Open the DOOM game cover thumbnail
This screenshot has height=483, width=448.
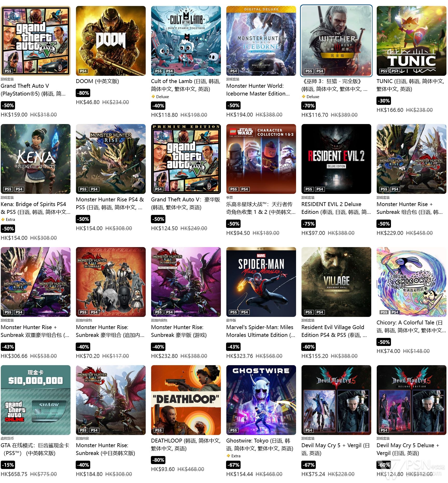[111, 41]
